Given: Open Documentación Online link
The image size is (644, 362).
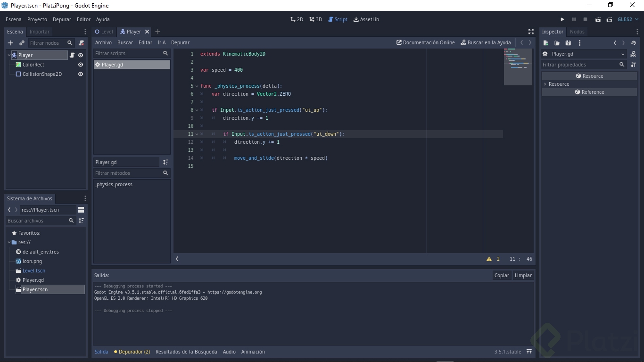Looking at the screenshot, I should click(425, 42).
